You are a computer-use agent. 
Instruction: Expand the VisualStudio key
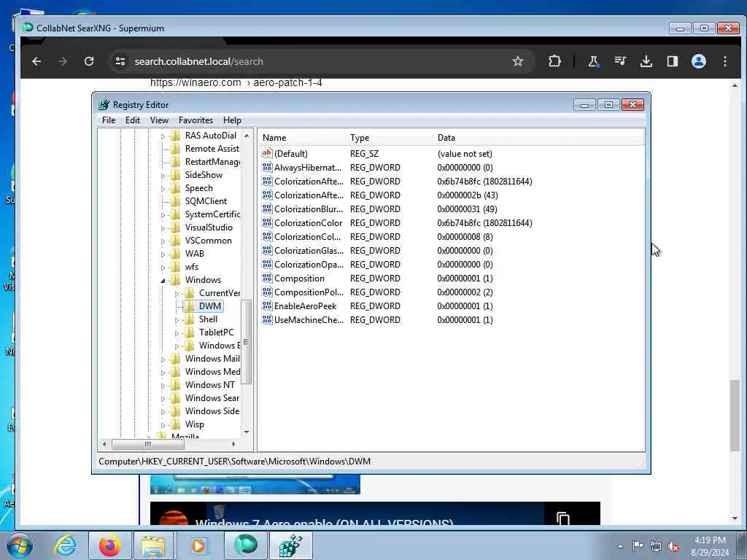(163, 228)
